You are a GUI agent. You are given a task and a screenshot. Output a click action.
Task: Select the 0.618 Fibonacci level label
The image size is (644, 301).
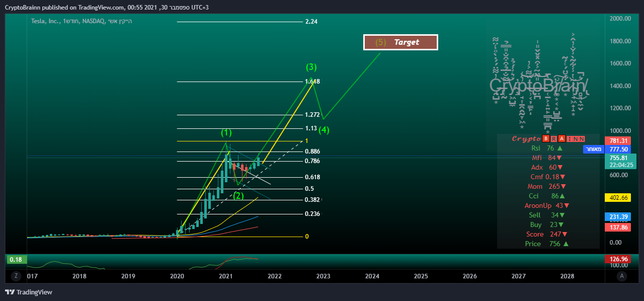point(312,177)
